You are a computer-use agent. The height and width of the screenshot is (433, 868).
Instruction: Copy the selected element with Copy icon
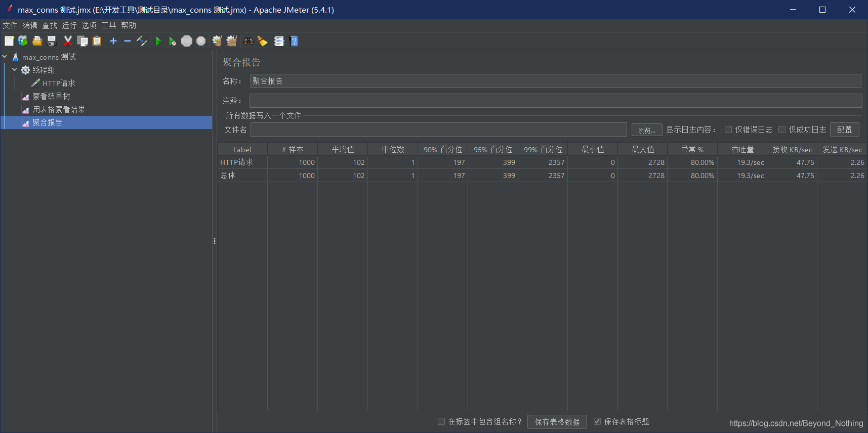pos(82,41)
